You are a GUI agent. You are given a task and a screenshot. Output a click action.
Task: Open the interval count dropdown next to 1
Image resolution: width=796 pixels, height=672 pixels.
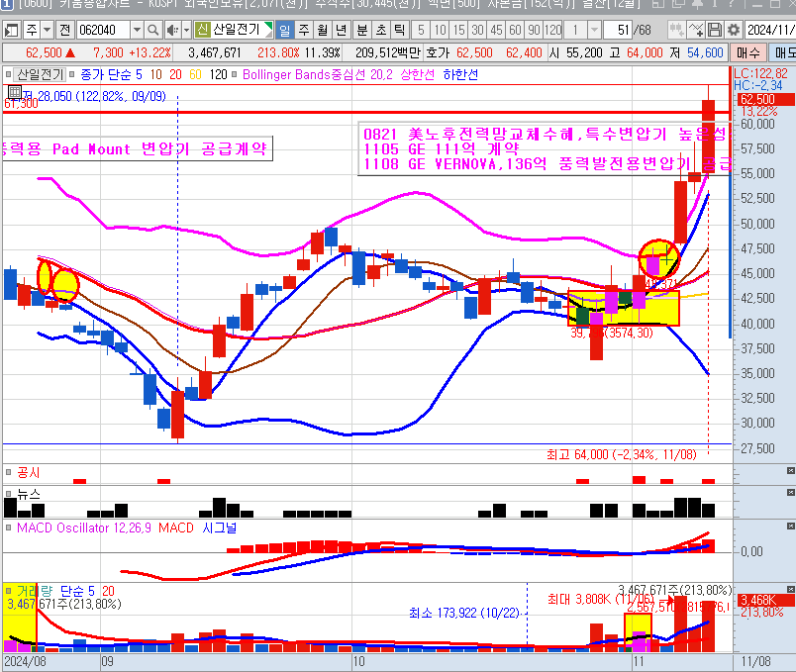coord(594,30)
